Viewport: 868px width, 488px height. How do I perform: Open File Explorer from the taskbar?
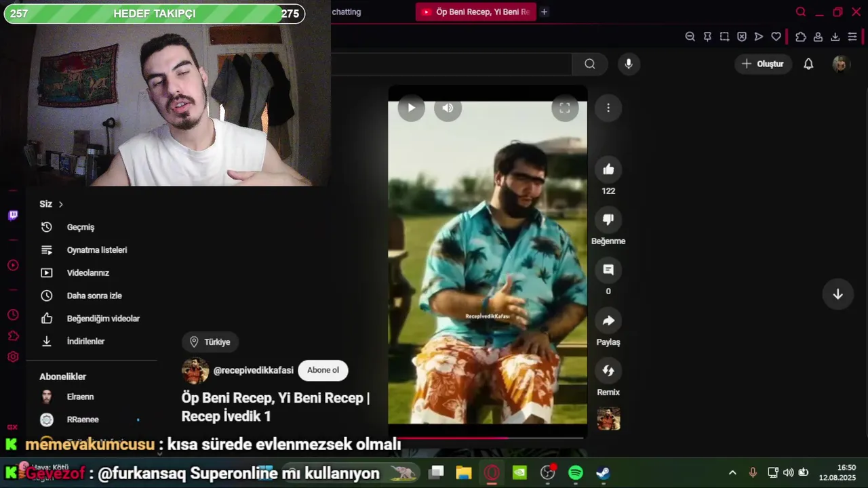[464, 472]
